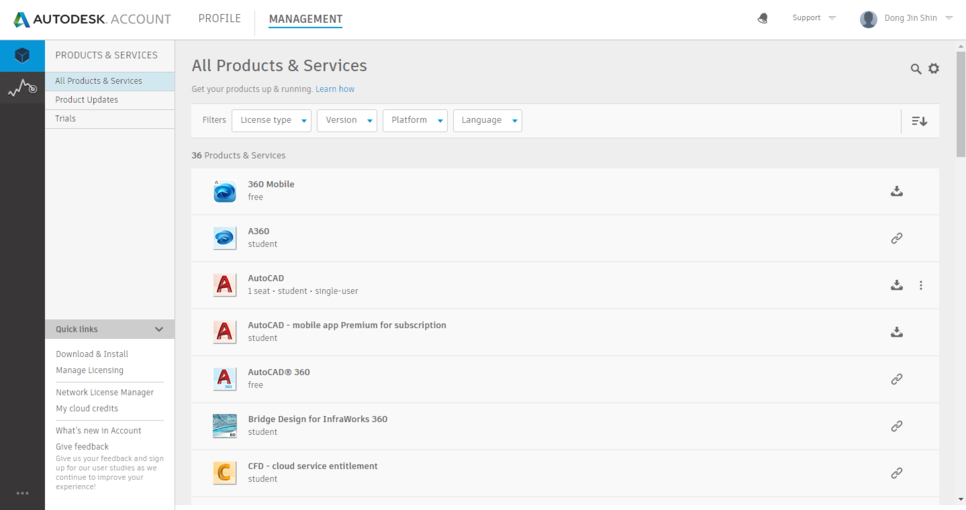Image resolution: width=966 pixels, height=510 pixels.
Task: Click the scrollbar down arrow
Action: [x=960, y=500]
